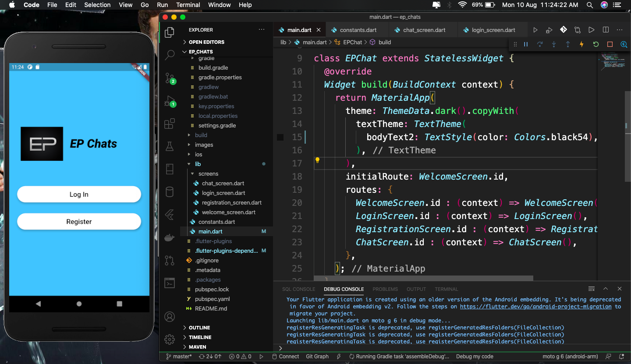Screen dimensions: 631x364
Task: Expand the OPEN EDITORS section
Action: click(206, 42)
